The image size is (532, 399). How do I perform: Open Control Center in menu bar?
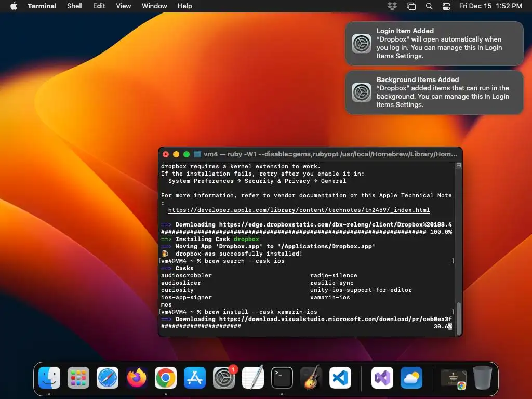[x=446, y=6]
